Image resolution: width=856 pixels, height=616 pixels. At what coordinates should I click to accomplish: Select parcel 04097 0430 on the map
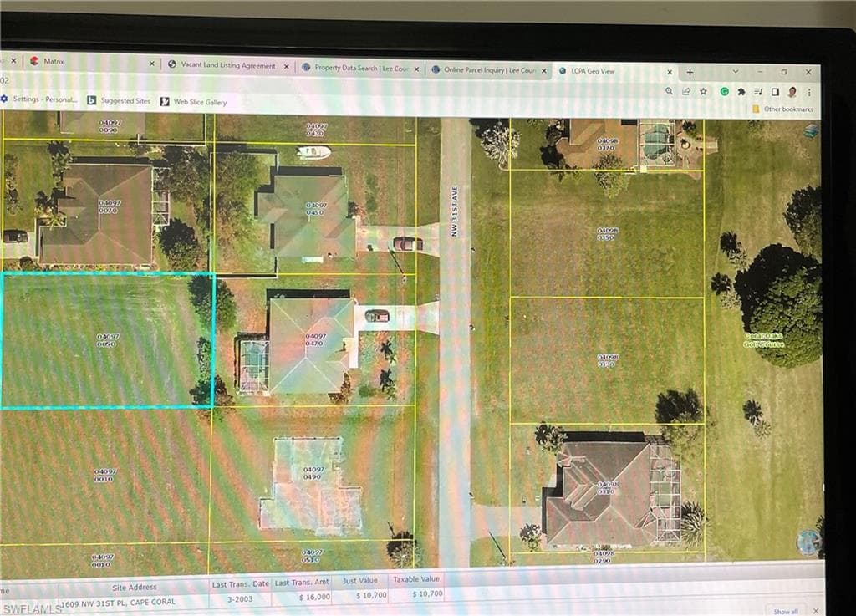(316, 130)
